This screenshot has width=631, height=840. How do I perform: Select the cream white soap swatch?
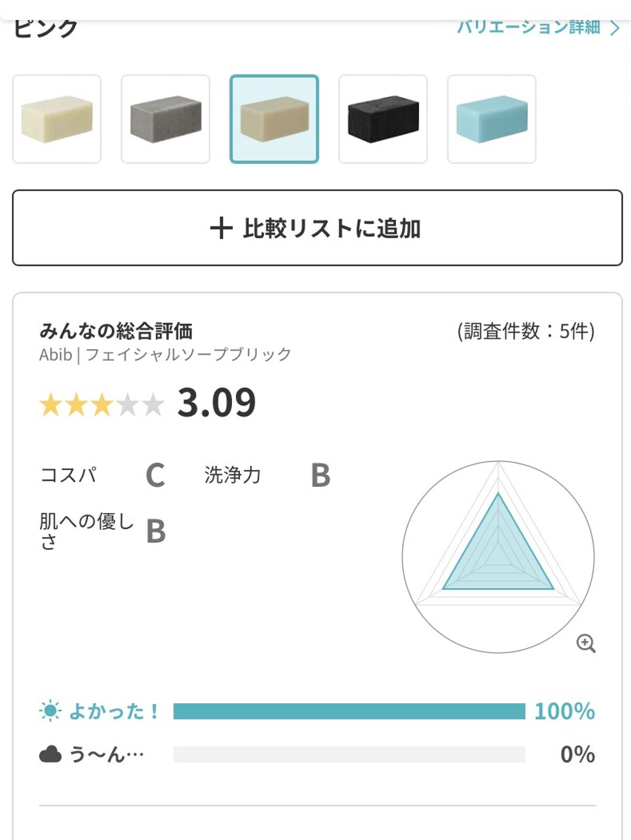tap(57, 119)
